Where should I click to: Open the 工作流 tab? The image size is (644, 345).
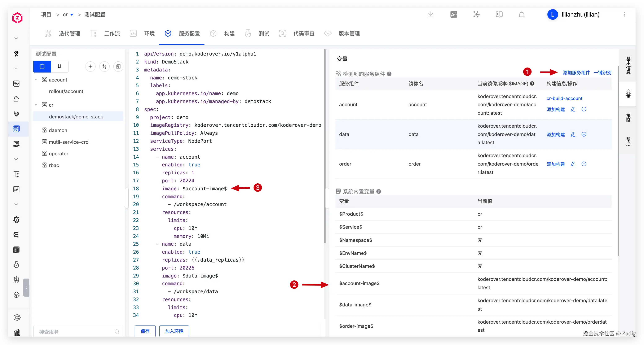point(105,34)
